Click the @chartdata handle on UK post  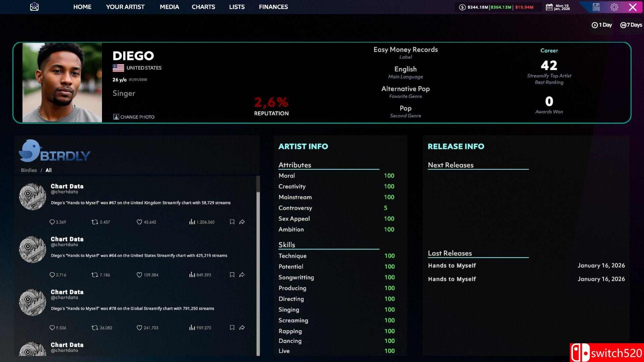[x=64, y=192]
